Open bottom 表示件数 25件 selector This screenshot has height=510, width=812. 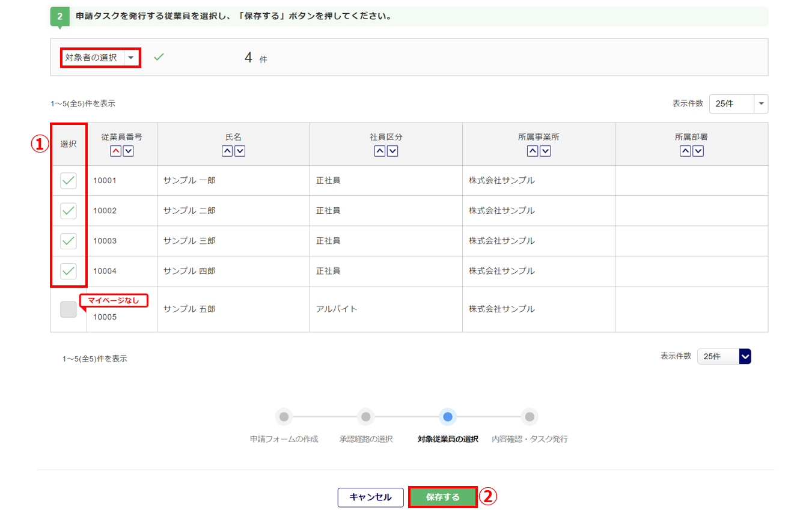click(724, 356)
